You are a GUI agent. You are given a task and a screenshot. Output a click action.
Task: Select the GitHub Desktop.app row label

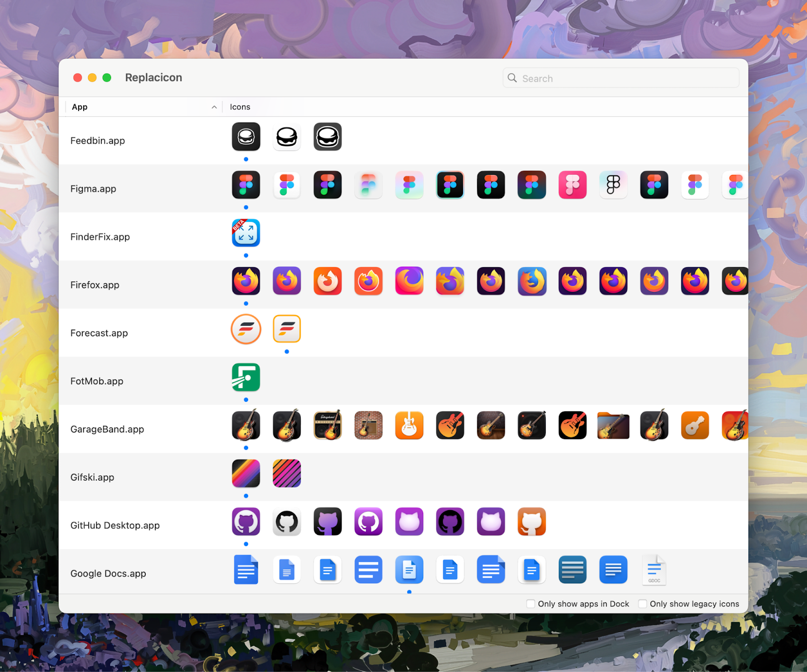click(115, 525)
